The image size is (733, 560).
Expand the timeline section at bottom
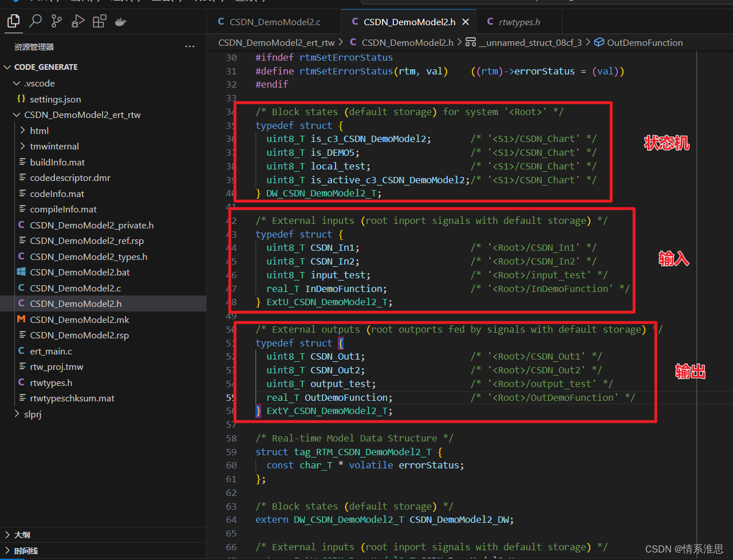103,551
